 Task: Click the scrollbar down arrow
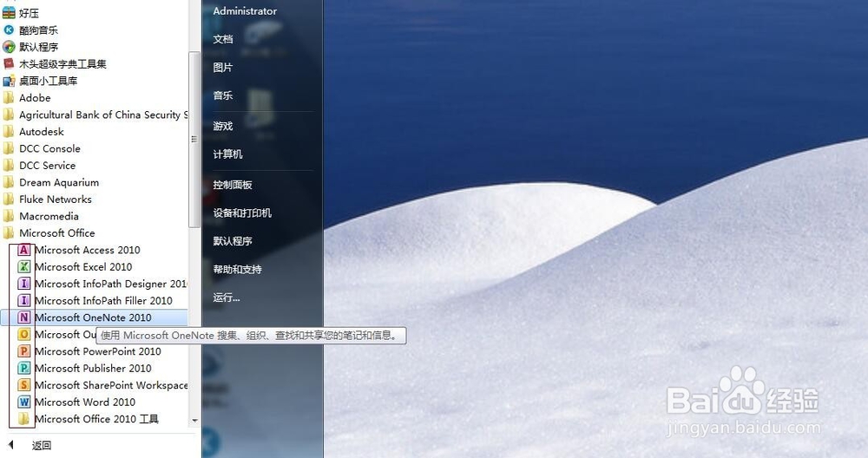tap(194, 421)
